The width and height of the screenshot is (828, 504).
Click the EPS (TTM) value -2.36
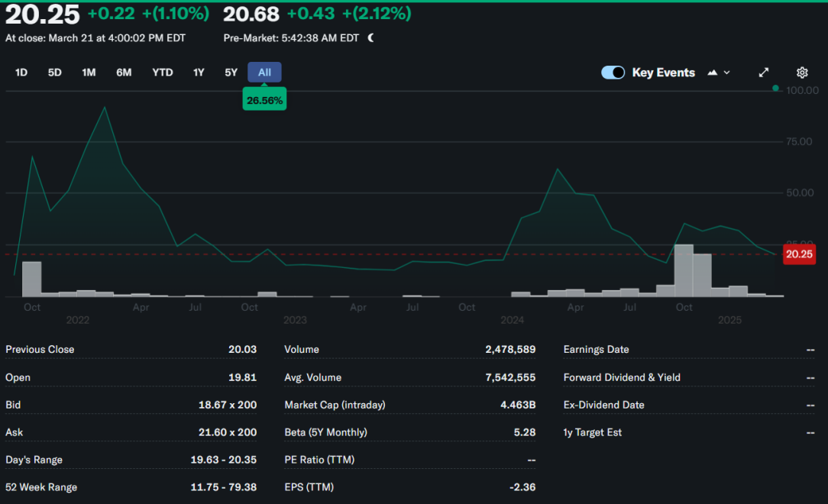[522, 487]
